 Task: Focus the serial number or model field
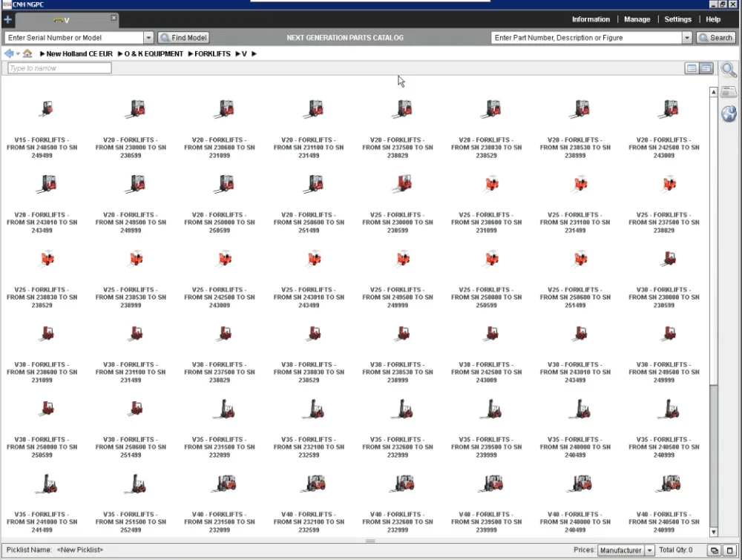point(73,37)
